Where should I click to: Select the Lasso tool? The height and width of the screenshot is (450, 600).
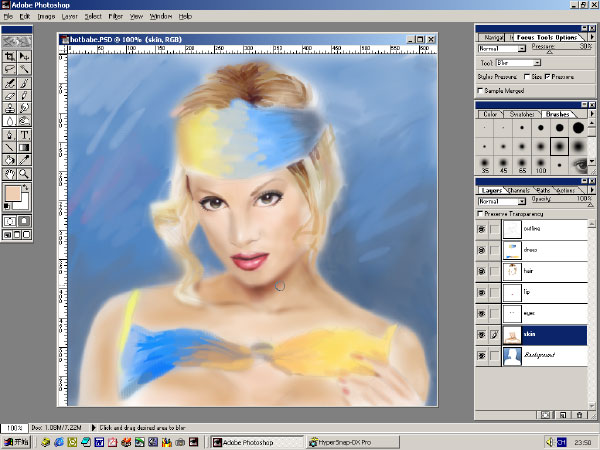point(10,69)
